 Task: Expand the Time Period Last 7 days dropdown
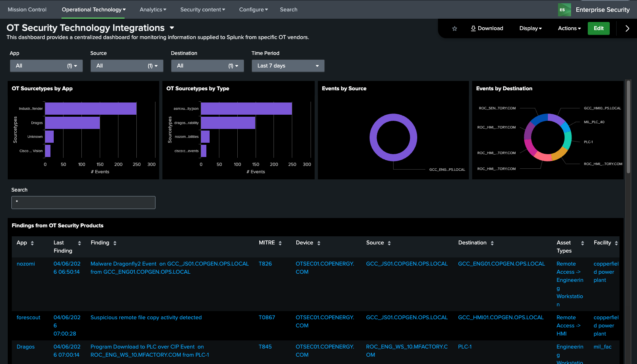click(x=288, y=66)
